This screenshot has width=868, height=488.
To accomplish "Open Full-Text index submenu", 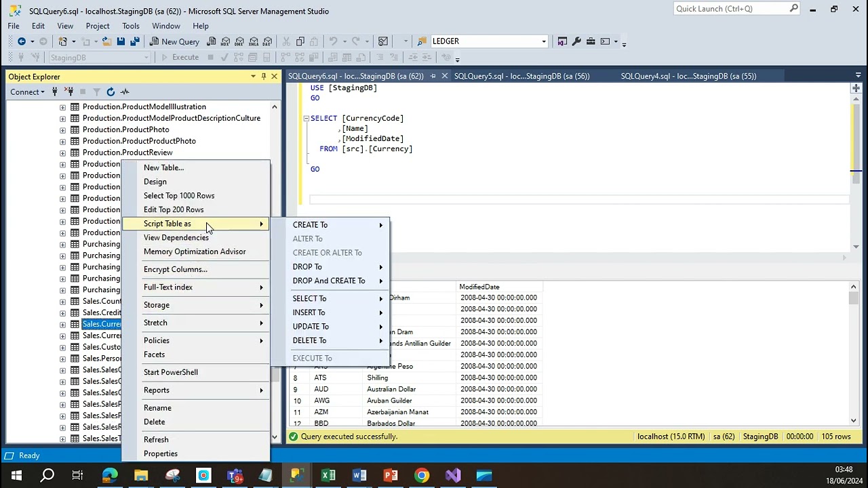I will [x=195, y=287].
